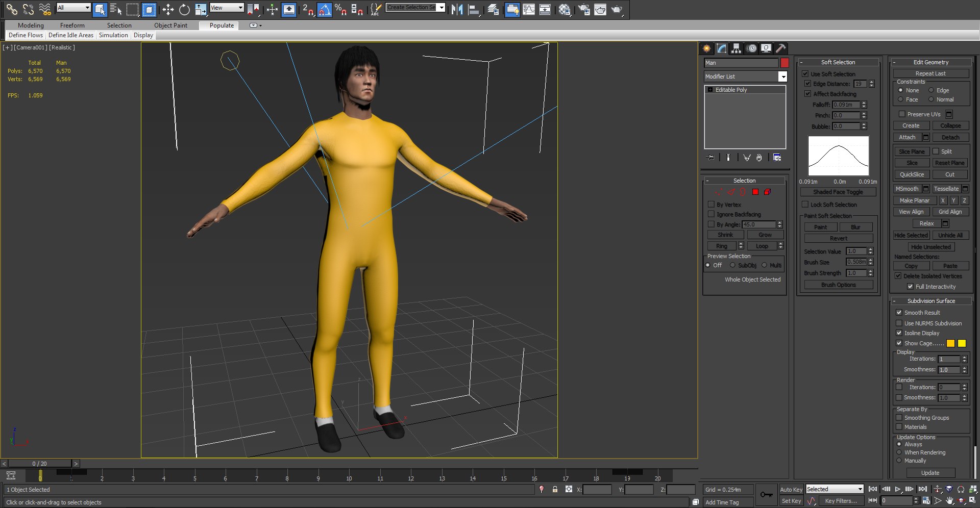The height and width of the screenshot is (508, 980).
Task: Toggle the Window/Crossing selection icon
Action: coord(149,9)
